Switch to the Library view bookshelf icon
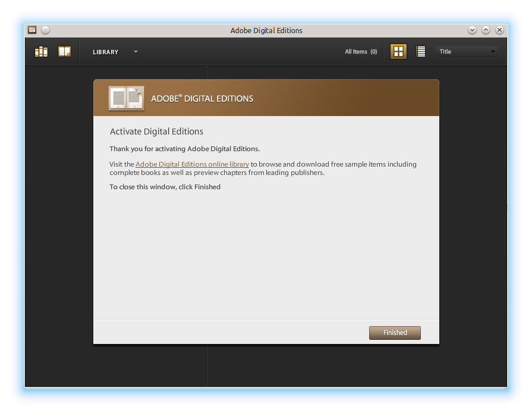The height and width of the screenshot is (413, 532). coord(41,52)
